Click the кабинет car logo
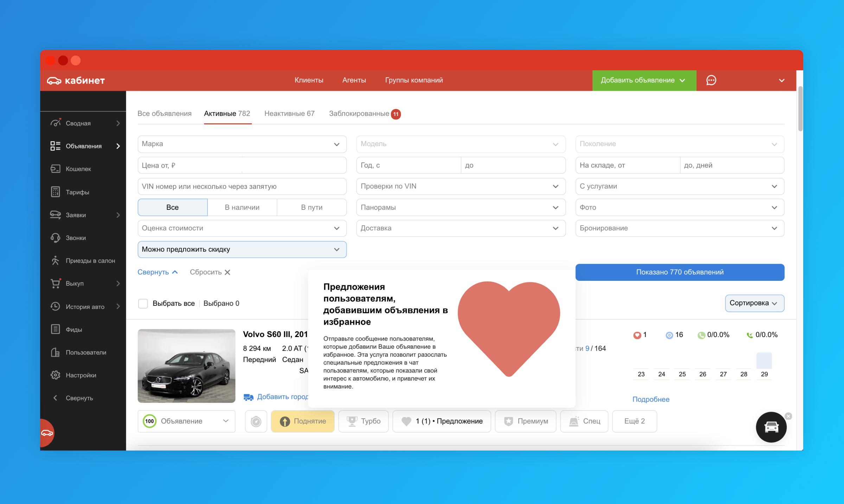The image size is (844, 504). tap(76, 80)
